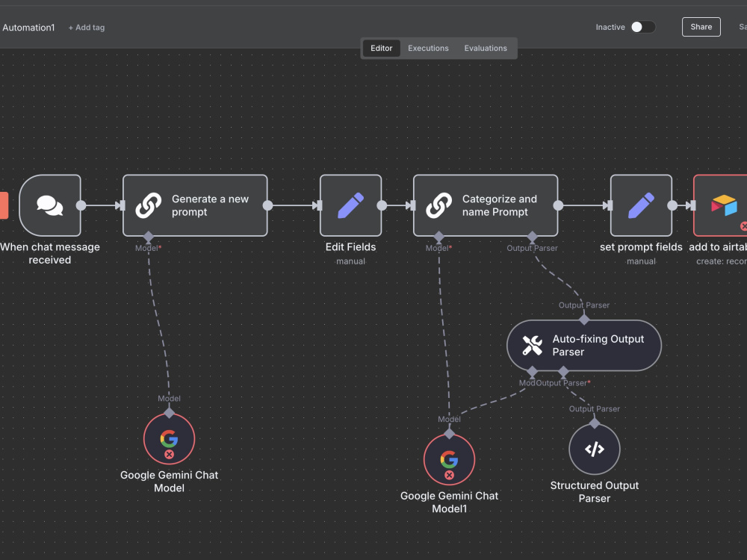
Task: Select the Google Gemini Chat Model1 node
Action: (449, 459)
